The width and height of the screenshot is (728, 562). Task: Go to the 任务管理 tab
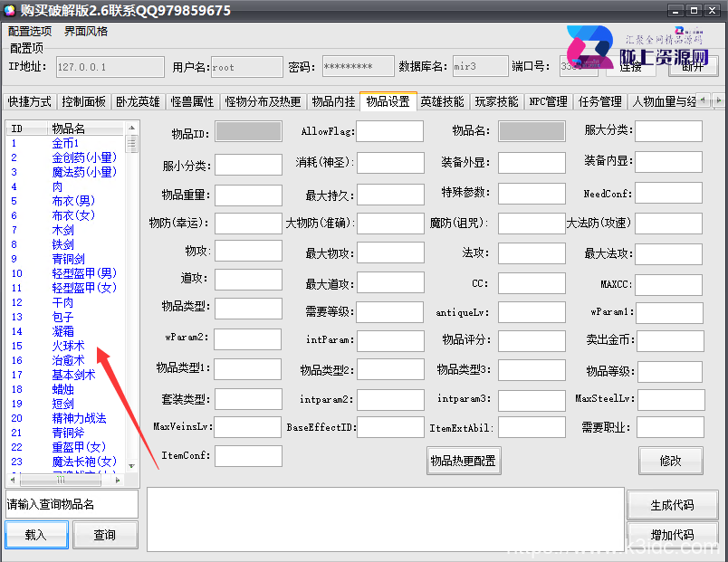pos(599,101)
